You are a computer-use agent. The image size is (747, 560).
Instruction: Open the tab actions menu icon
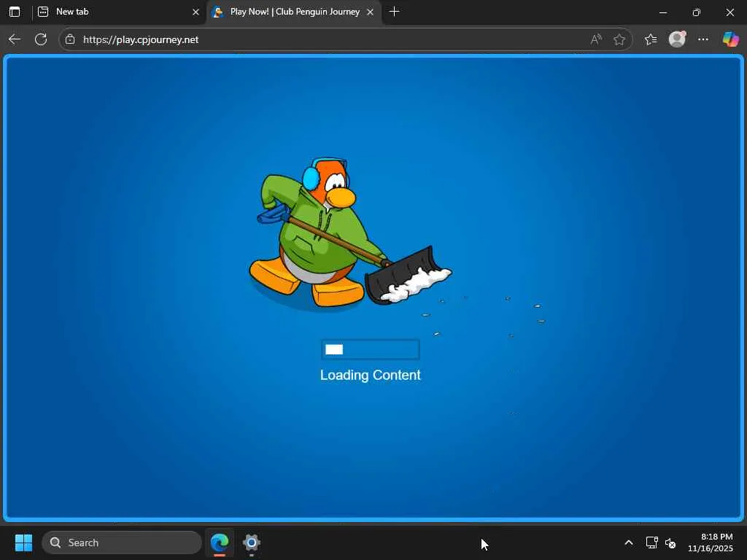(15, 12)
